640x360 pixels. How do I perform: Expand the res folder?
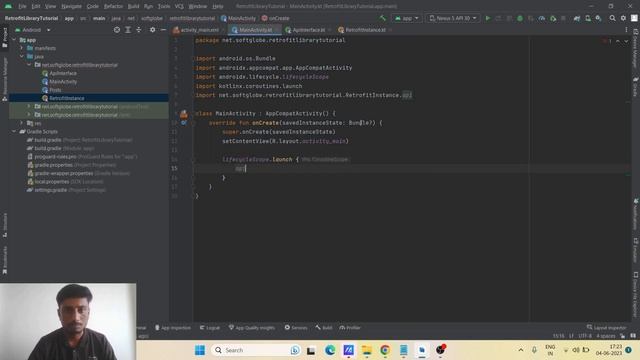tap(22, 123)
